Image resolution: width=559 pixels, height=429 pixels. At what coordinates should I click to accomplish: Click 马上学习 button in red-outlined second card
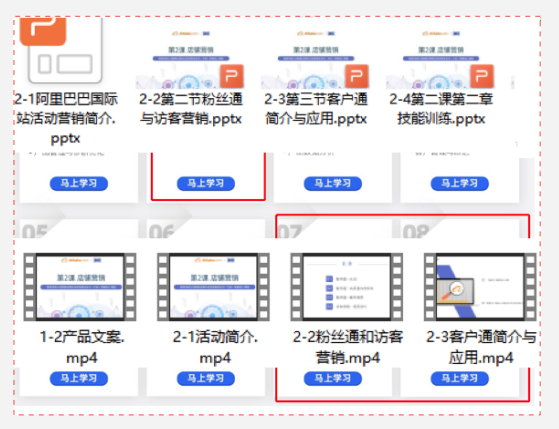[x=206, y=184]
